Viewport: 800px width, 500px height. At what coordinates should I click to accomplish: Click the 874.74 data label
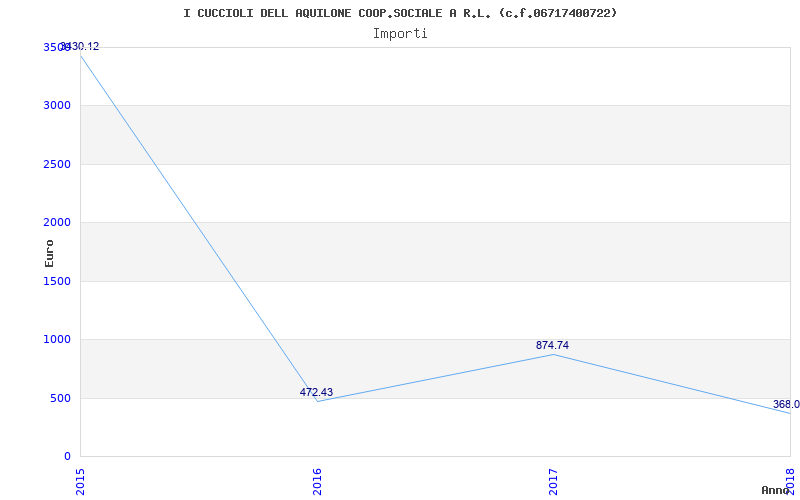[x=552, y=345]
